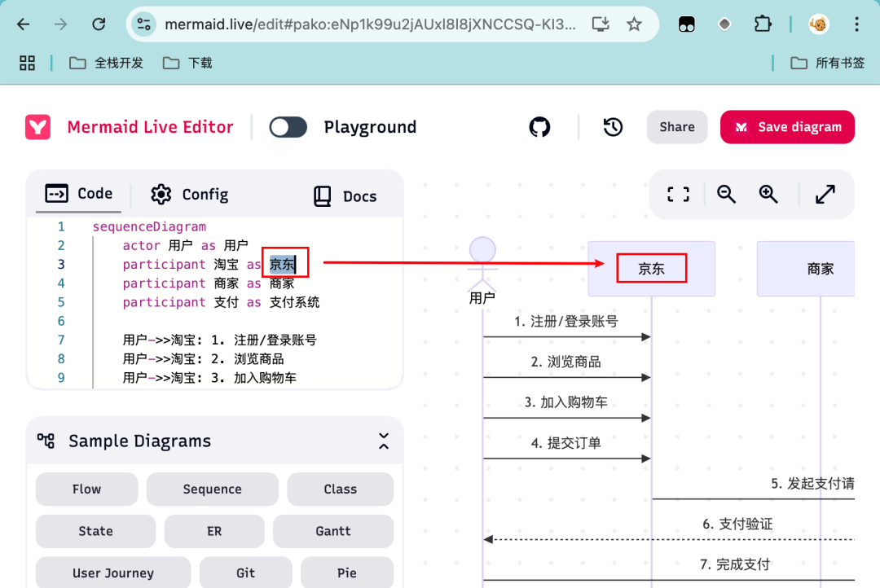Open the 下载 bookmark folder
The width and height of the screenshot is (880, 588).
[x=187, y=63]
